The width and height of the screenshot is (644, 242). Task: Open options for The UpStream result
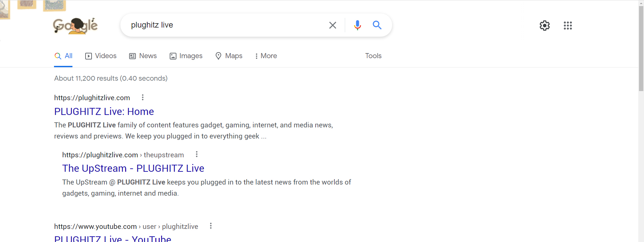pos(197,154)
